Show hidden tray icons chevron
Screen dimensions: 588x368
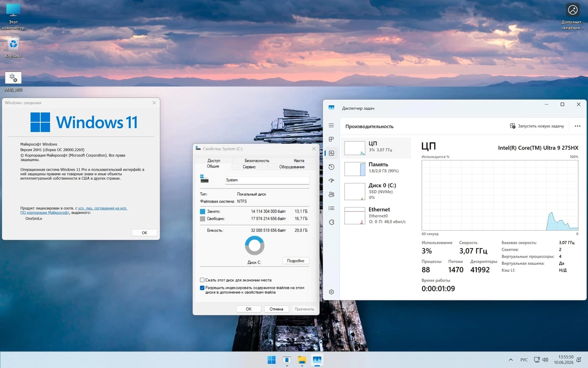(512, 360)
